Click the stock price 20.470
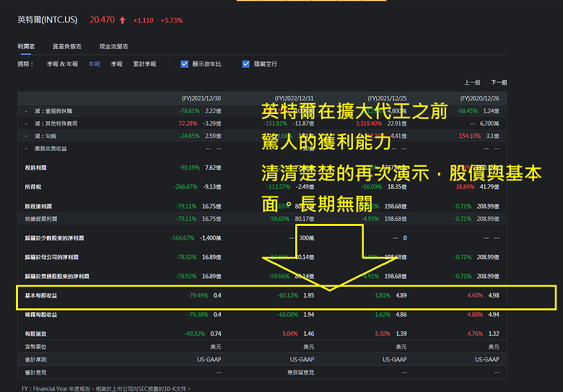563x392 pixels. point(102,19)
